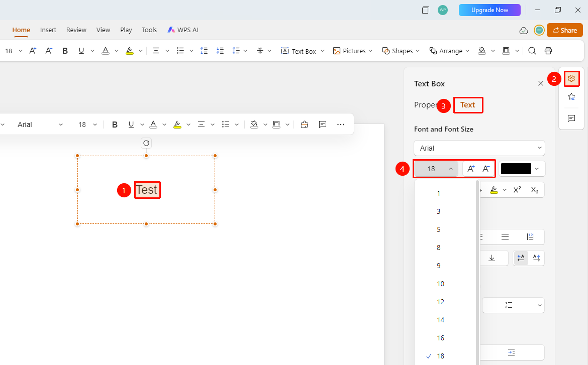Click subscript X₂ in Text Box panel
588x365 pixels.
pos(535,190)
